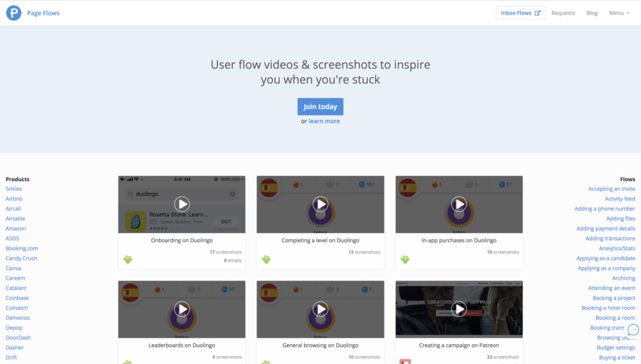Image resolution: width=641 pixels, height=364 pixels.
Task: Click the Join today button
Action: click(320, 107)
